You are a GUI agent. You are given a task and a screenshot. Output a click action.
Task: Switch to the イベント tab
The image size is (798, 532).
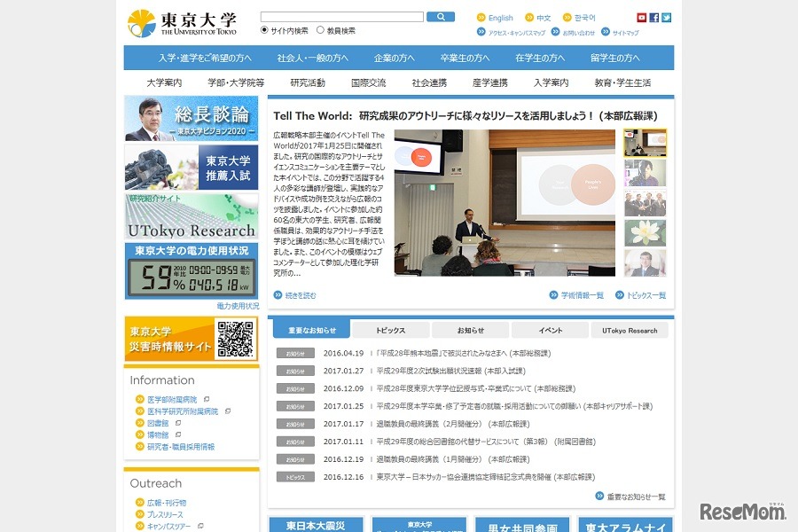click(x=550, y=330)
